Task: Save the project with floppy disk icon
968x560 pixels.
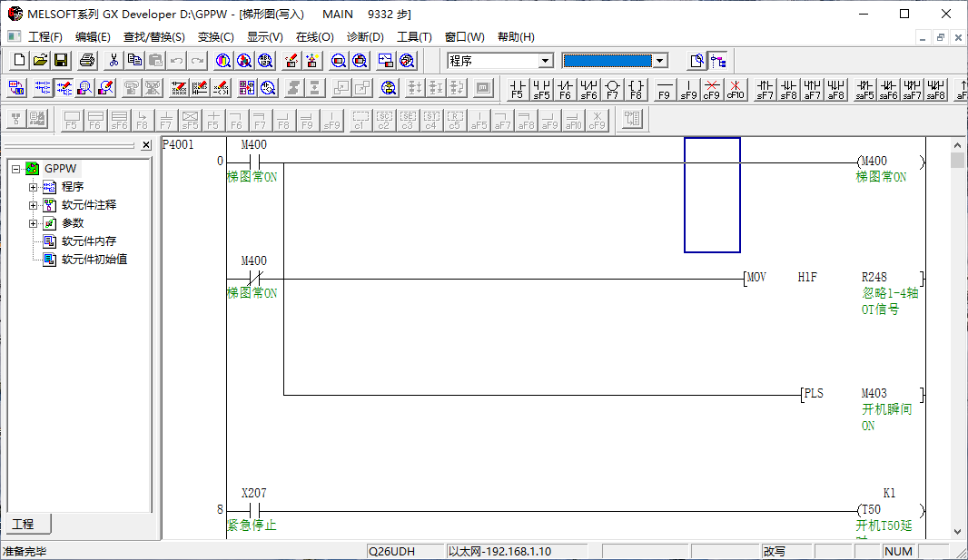Action: point(61,61)
